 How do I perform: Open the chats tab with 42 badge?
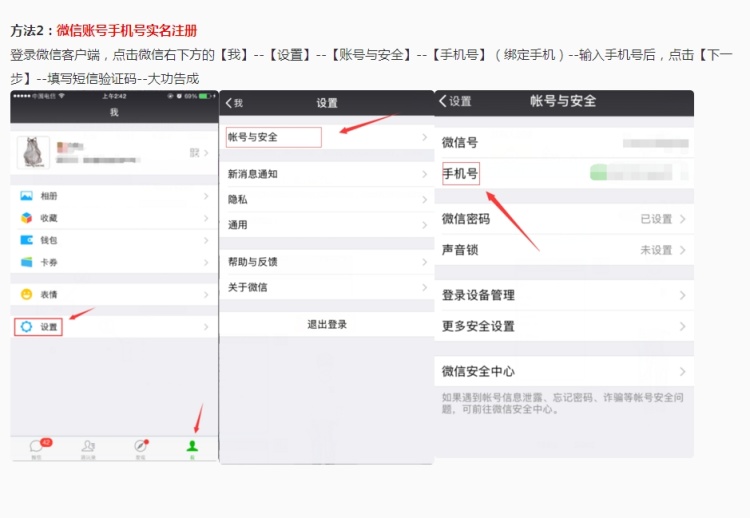[37, 447]
